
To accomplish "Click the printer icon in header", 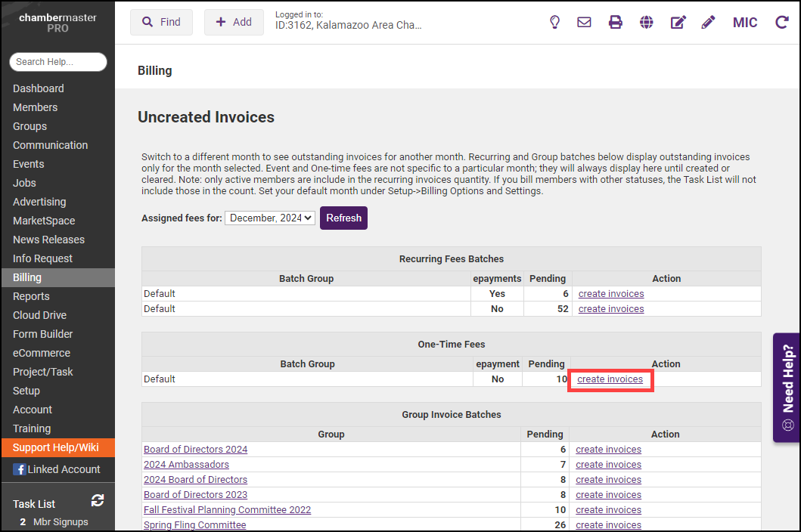I will click(616, 22).
